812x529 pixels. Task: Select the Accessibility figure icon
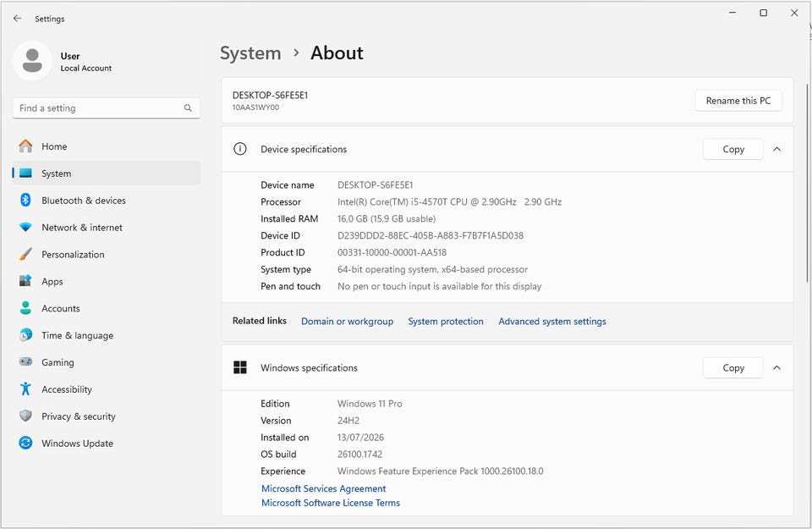pos(25,388)
